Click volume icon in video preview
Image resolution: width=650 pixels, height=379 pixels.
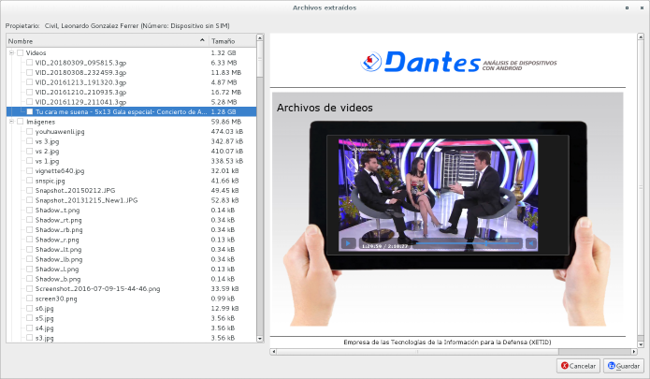pos(531,243)
